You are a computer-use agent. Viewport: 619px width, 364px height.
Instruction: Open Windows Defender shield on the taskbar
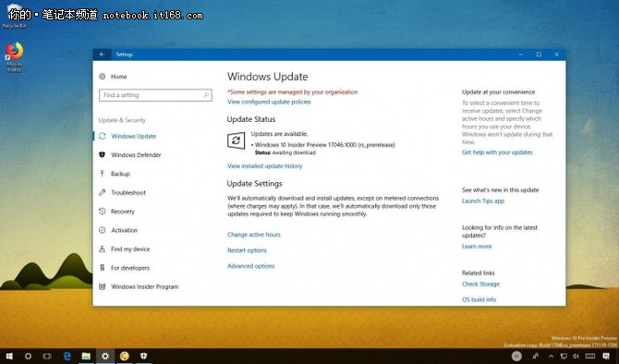coord(144,356)
